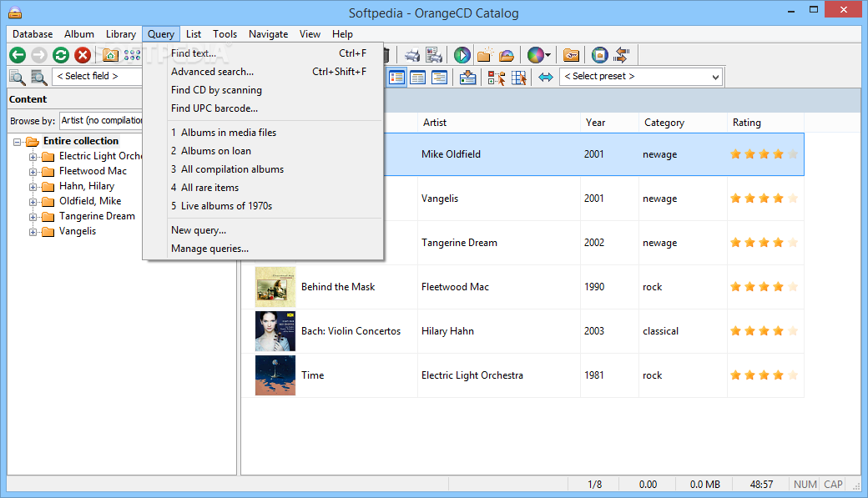
Task: Click the New folder with sparkle icon
Action: [x=484, y=55]
